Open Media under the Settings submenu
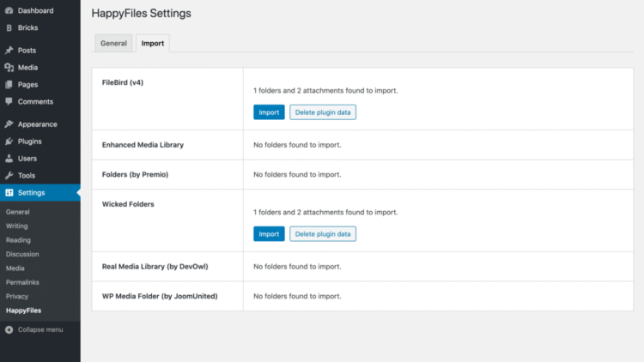This screenshot has height=362, width=644. tap(15, 268)
